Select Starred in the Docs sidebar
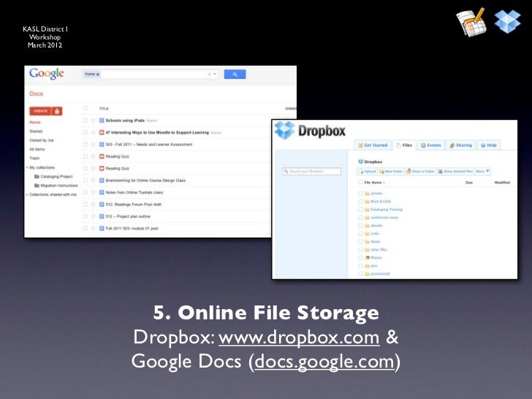Viewport: 532px width, 399px height. point(36,132)
